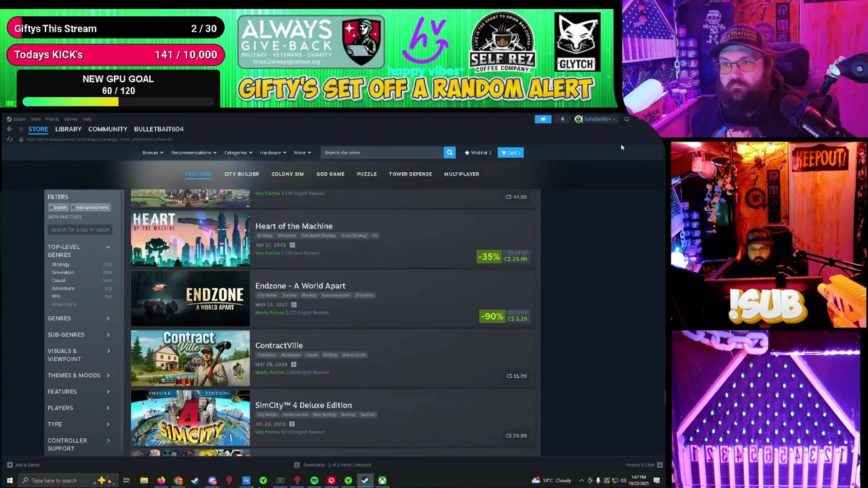Focus the Search for a tag or option field

79,230
